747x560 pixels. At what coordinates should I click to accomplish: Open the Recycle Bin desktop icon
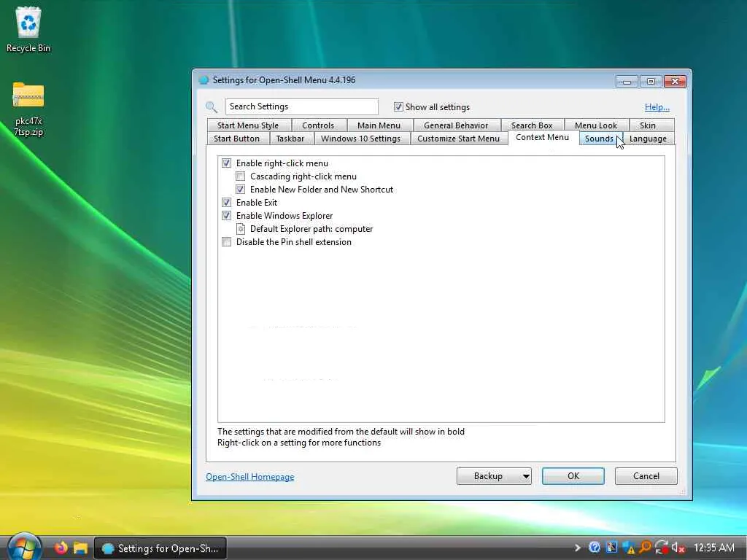tap(28, 29)
